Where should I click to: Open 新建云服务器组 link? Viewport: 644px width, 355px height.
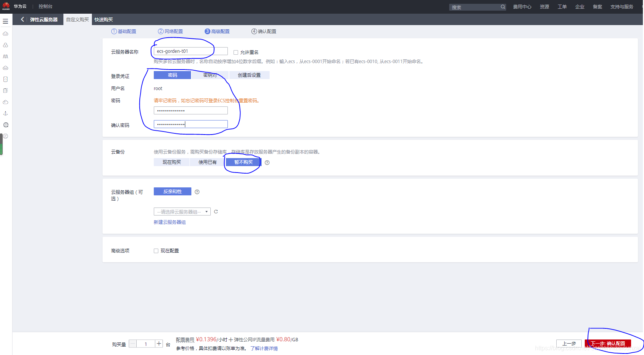[170, 222]
